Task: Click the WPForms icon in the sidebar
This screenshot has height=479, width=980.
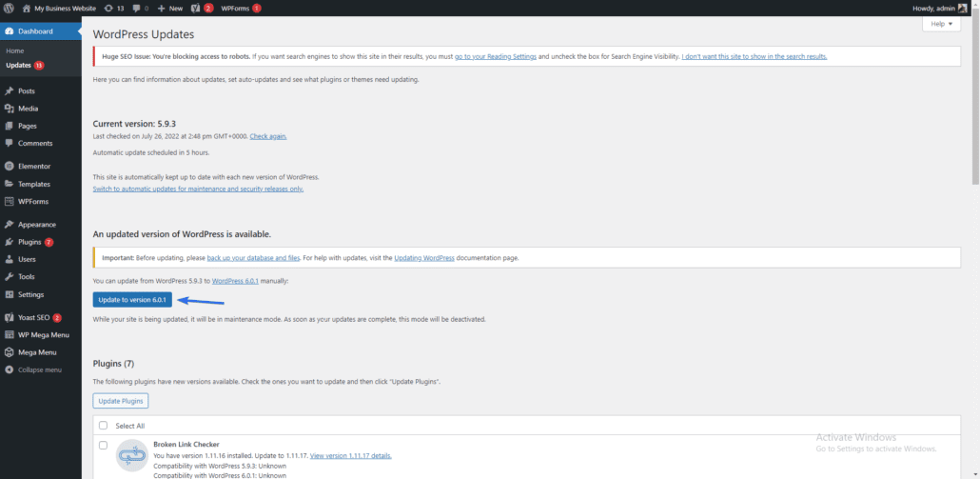Action: [9, 201]
